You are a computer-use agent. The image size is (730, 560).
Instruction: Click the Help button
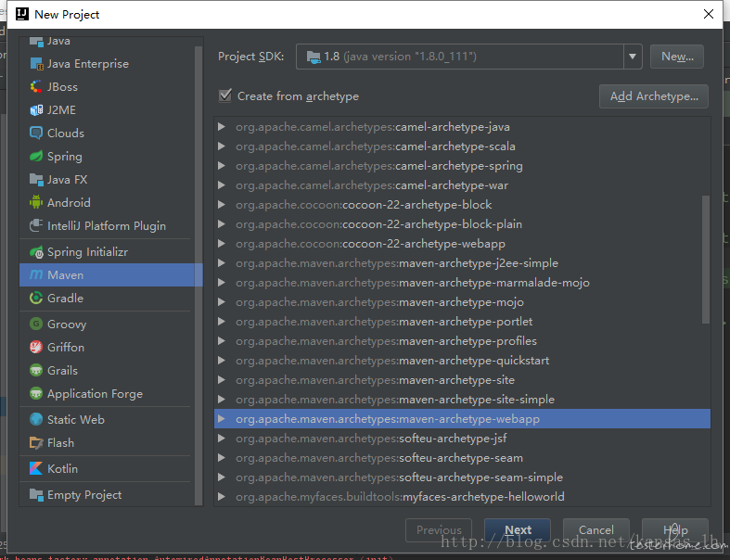point(675,530)
